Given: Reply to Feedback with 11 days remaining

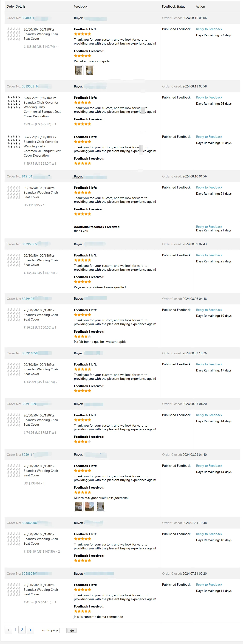Looking at the screenshot, I should pos(209,585).
